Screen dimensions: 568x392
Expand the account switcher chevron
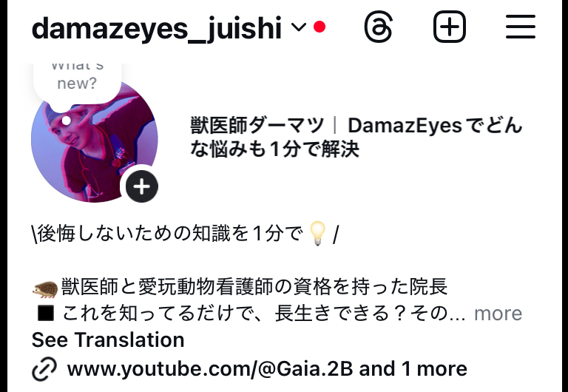(x=299, y=27)
